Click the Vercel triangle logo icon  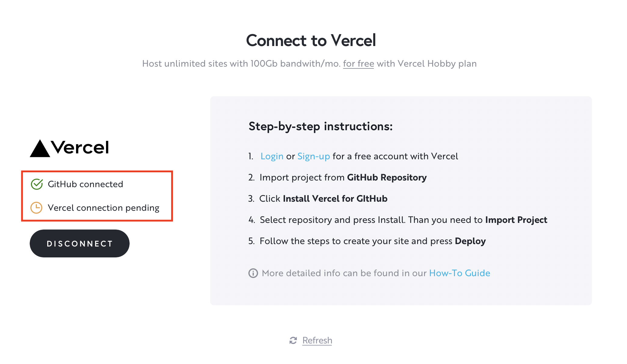(x=40, y=148)
